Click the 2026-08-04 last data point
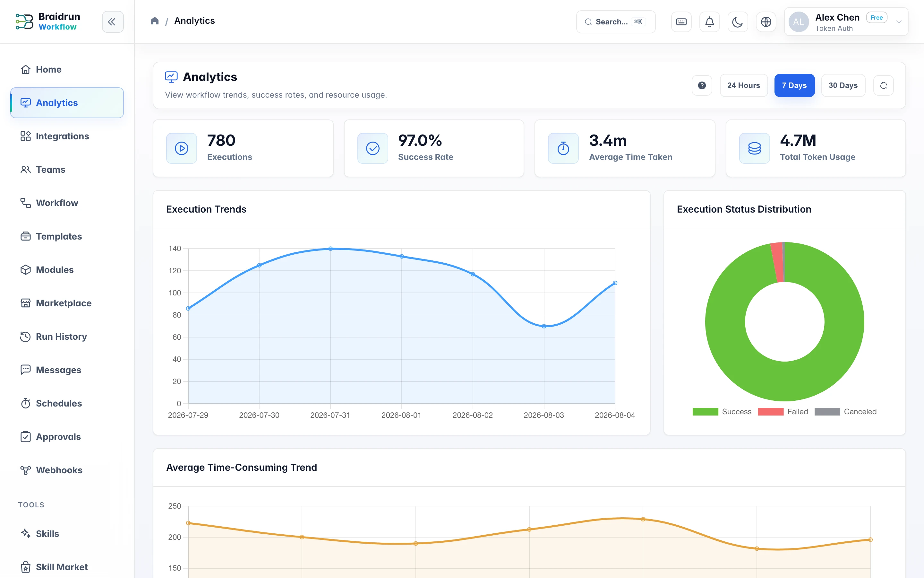Image resolution: width=924 pixels, height=578 pixels. click(x=615, y=283)
